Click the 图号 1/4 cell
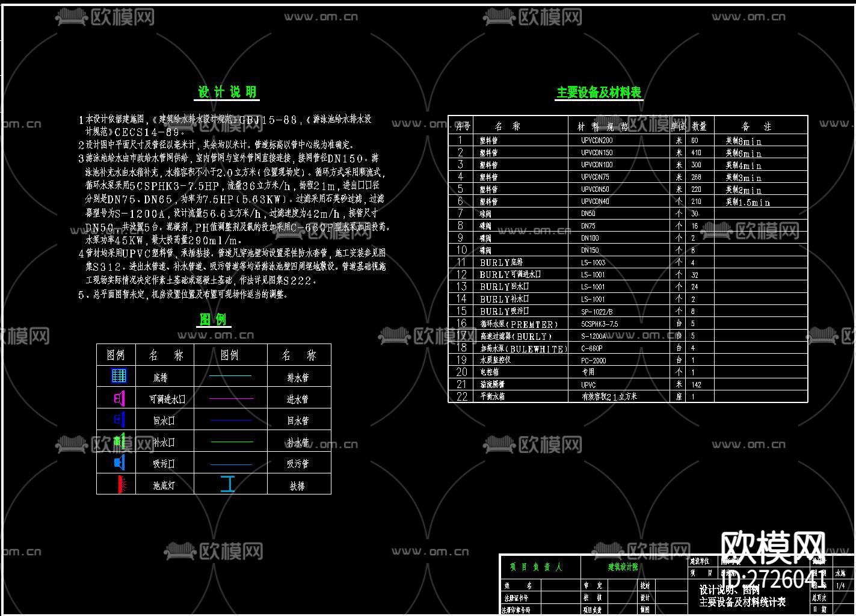856x616 pixels. (x=840, y=585)
